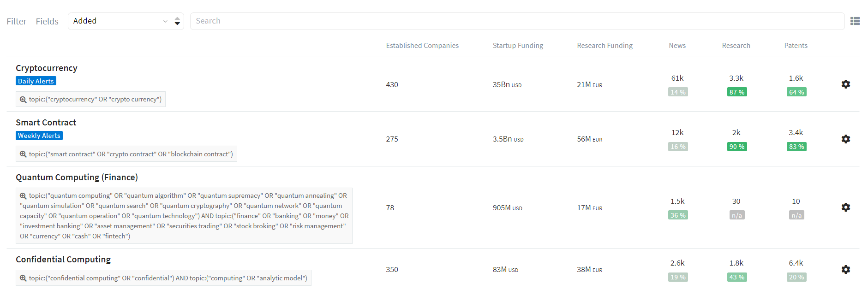
Task: Sort by Research Funding column header
Action: pyautogui.click(x=605, y=46)
